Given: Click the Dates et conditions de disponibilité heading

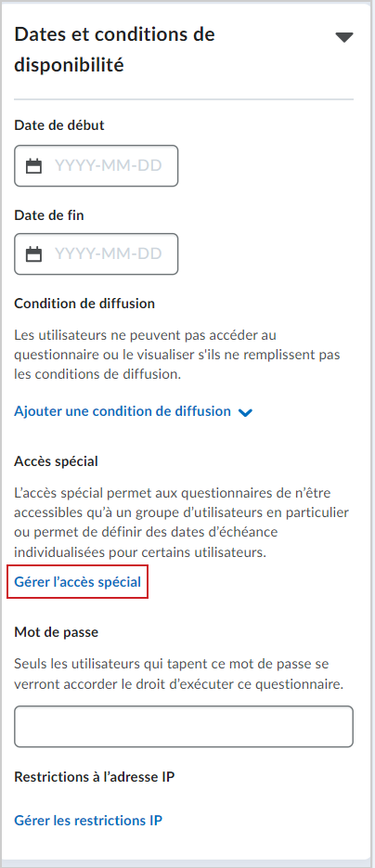Looking at the screenshot, I should pyautogui.click(x=114, y=50).
